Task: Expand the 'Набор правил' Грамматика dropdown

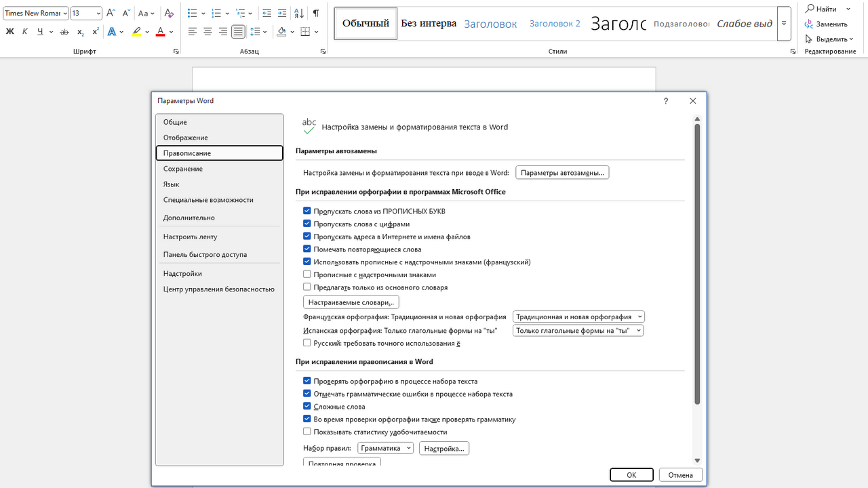Action: [x=385, y=448]
